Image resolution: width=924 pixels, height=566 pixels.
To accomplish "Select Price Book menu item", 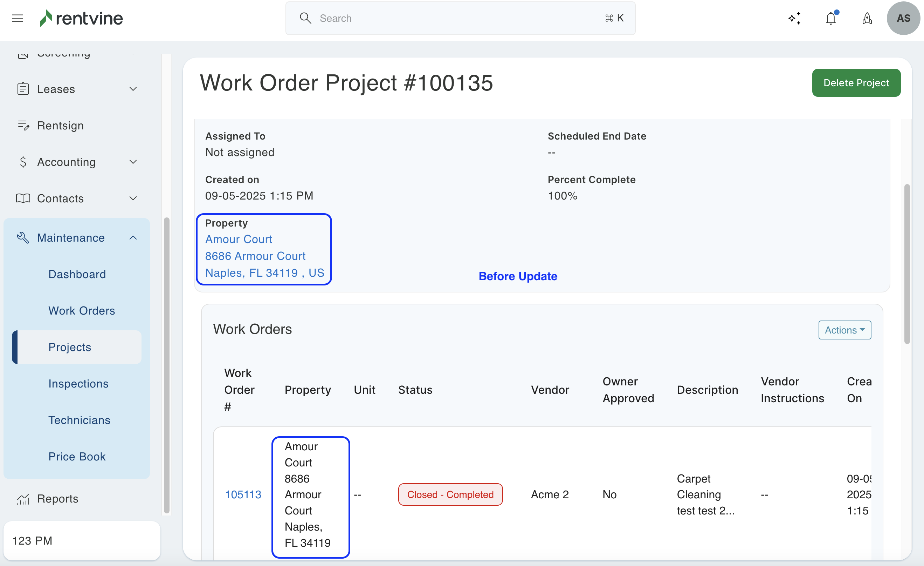I will (77, 456).
